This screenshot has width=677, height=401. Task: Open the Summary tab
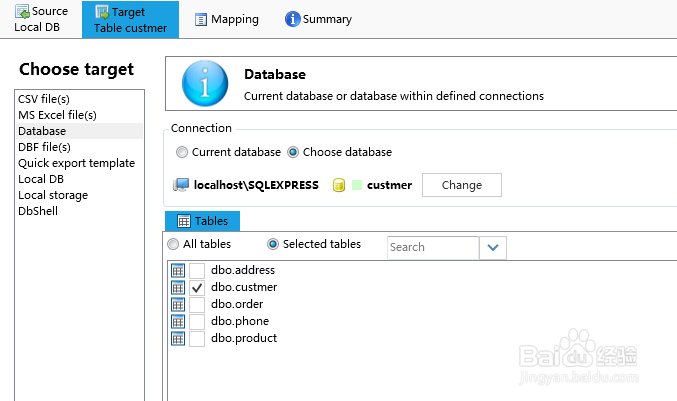pos(318,19)
